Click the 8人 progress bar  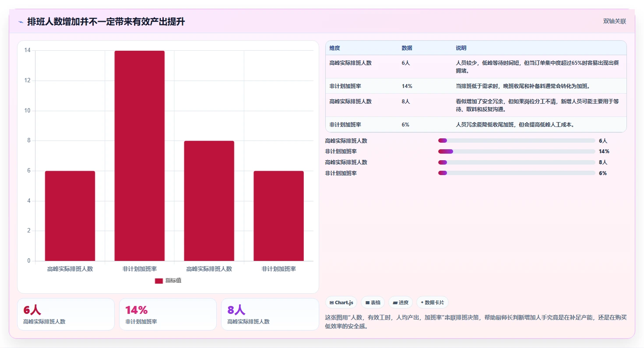coord(517,162)
